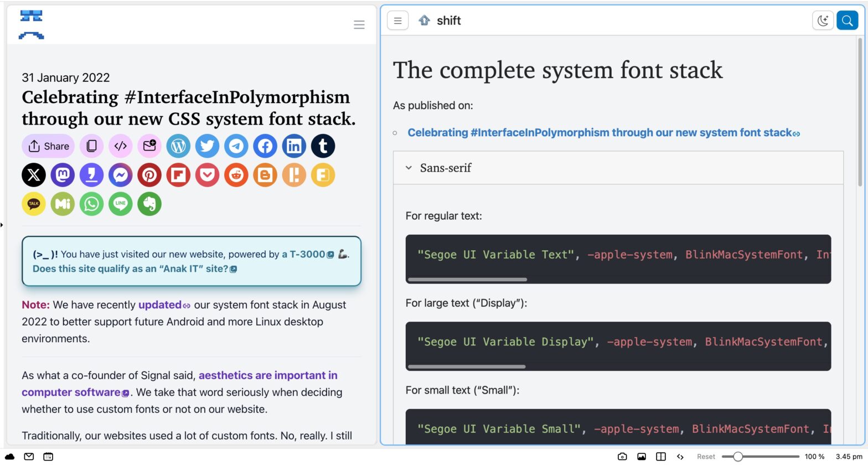Take a page capture with camera icon
Screen dimensions: 868x465
point(622,457)
